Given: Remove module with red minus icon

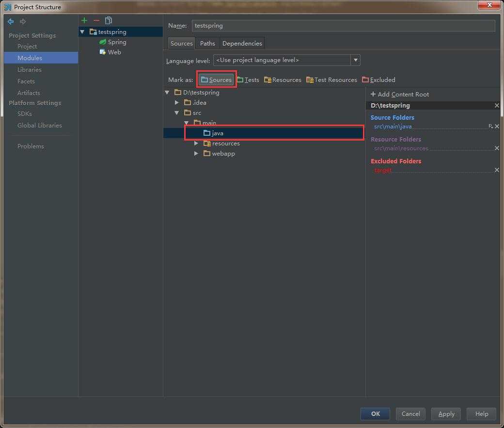Looking at the screenshot, I should pyautogui.click(x=96, y=20).
